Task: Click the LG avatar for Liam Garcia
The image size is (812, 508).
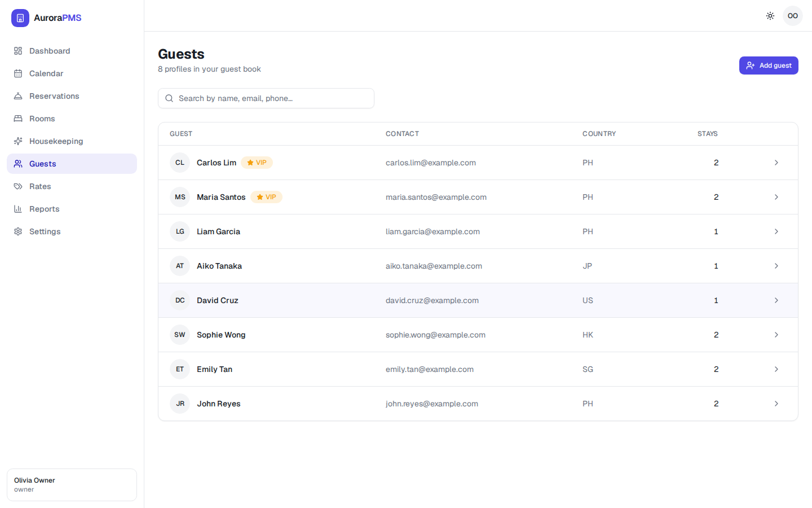Action: 180,231
